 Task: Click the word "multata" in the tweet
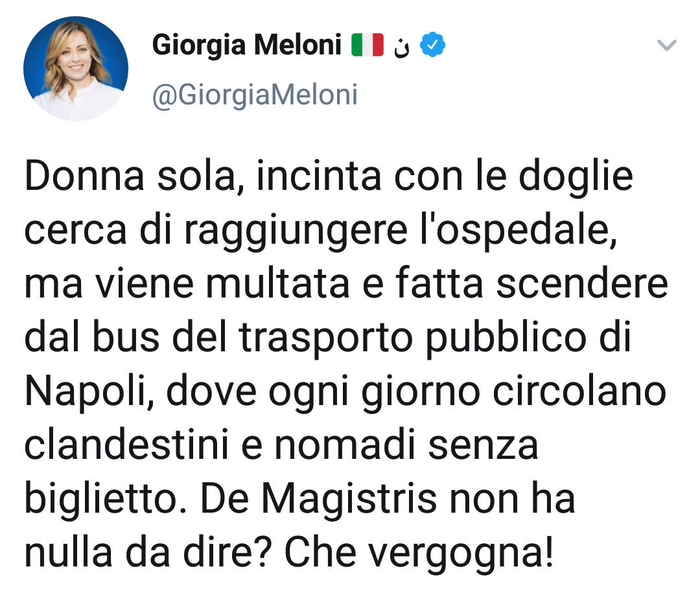point(277,284)
